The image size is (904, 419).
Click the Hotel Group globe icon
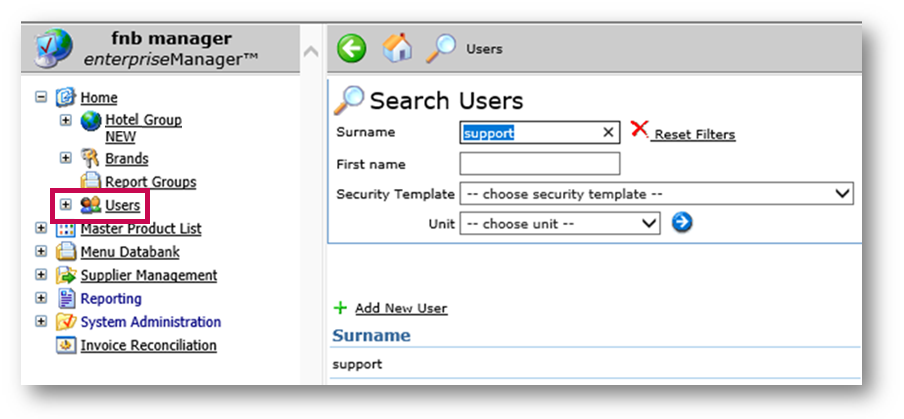coord(92,121)
